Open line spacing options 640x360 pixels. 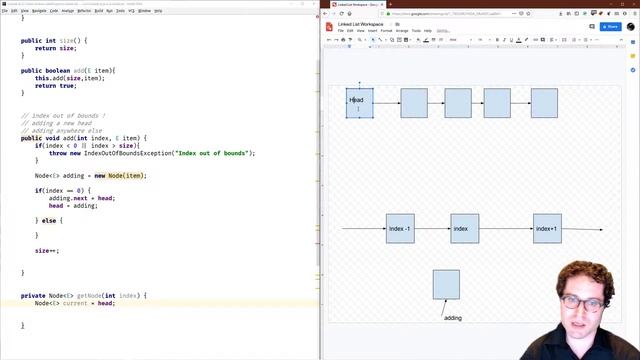coord(564,40)
